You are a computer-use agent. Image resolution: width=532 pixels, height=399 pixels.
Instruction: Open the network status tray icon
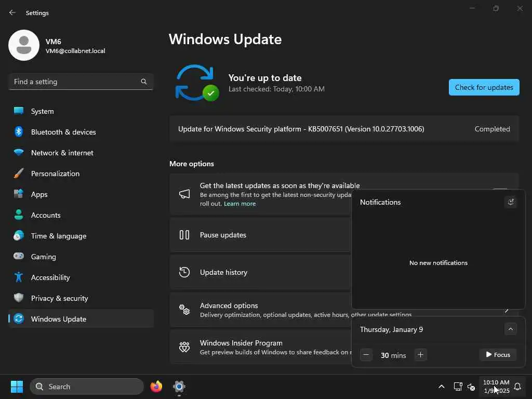tap(458, 387)
